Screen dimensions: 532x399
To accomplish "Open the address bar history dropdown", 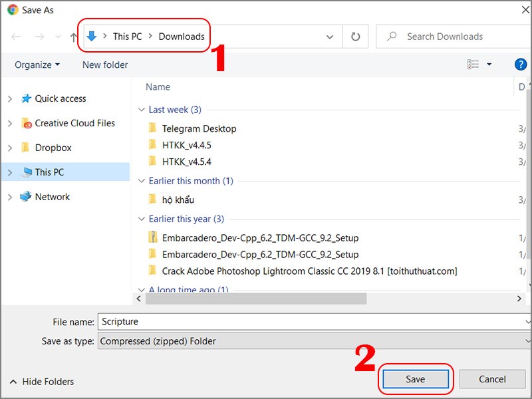I will coord(329,37).
